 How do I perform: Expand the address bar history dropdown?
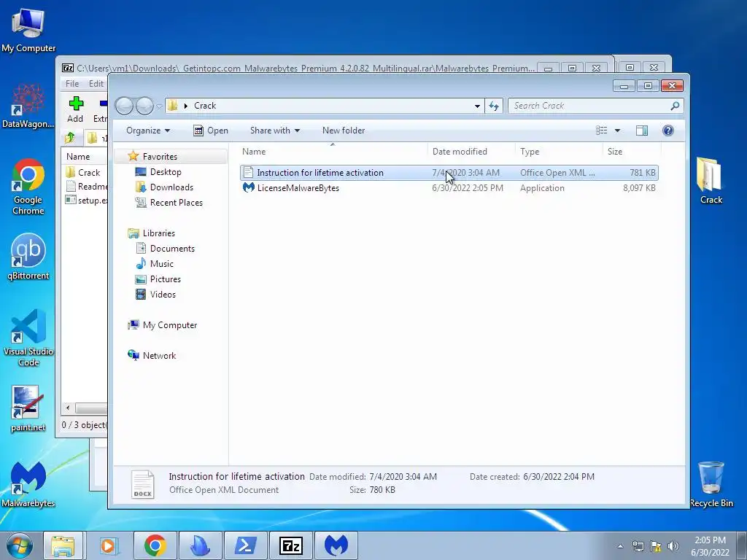pos(477,106)
